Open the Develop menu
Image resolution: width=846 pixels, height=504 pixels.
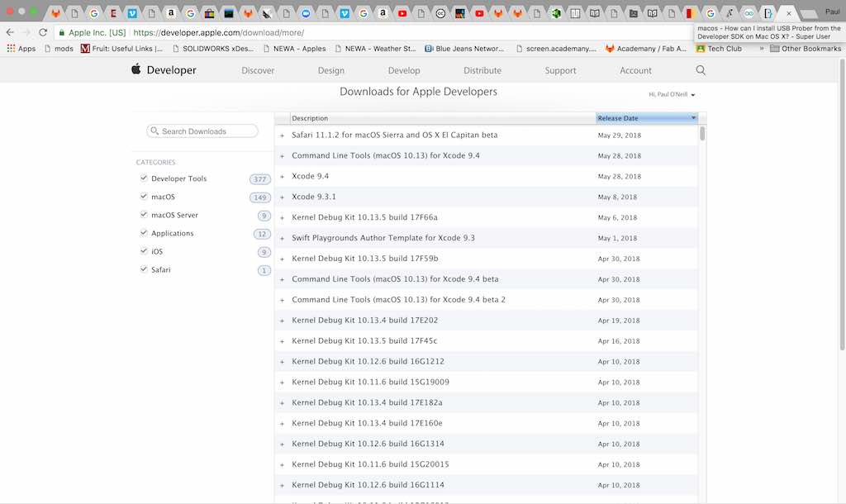click(403, 70)
